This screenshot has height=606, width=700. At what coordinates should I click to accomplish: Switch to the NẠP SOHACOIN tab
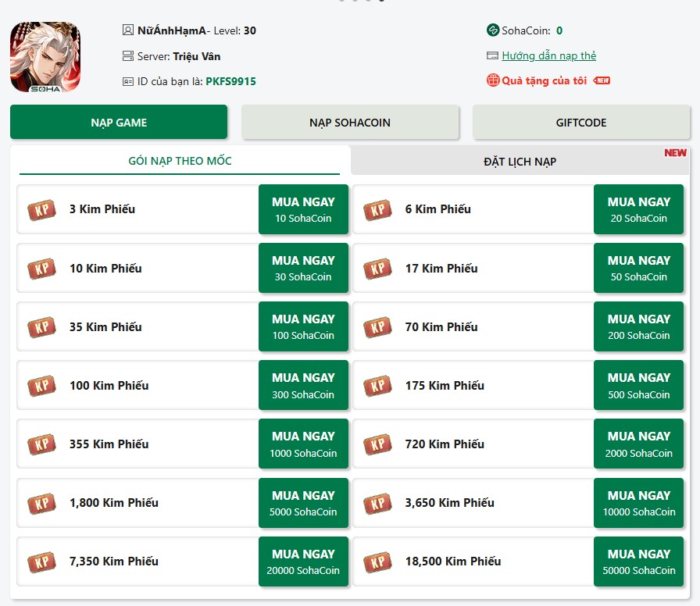pyautogui.click(x=350, y=122)
